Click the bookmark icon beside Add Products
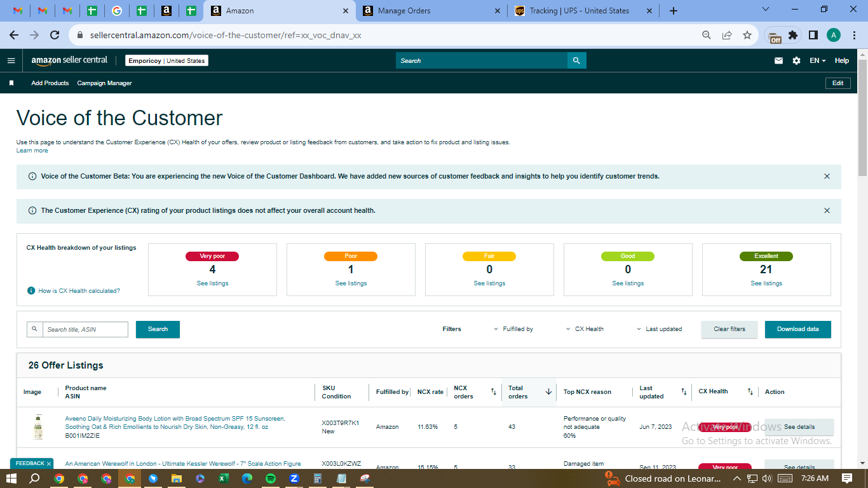This screenshot has height=488, width=868. 11,83
